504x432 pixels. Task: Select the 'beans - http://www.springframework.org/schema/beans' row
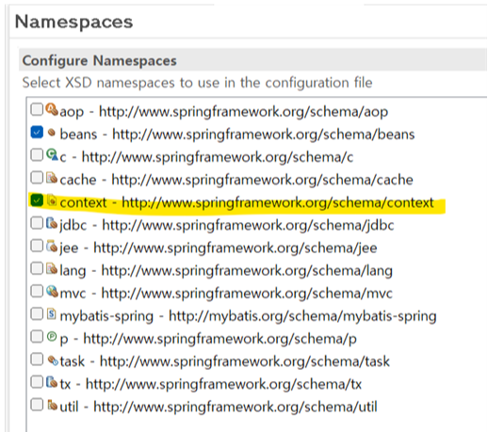pos(237,134)
